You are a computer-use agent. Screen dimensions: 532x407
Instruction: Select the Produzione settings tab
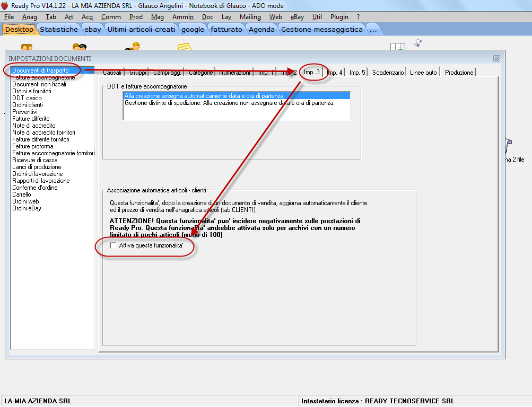[x=459, y=73]
